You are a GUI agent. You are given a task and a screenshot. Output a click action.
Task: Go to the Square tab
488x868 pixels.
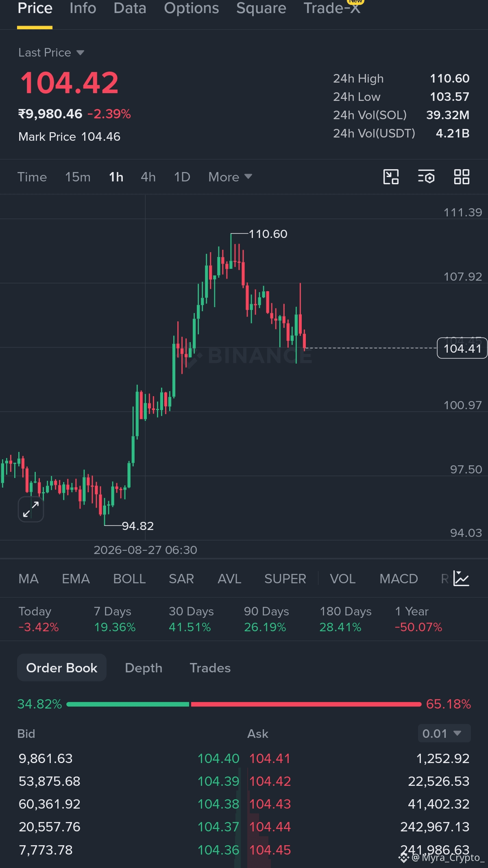click(261, 8)
